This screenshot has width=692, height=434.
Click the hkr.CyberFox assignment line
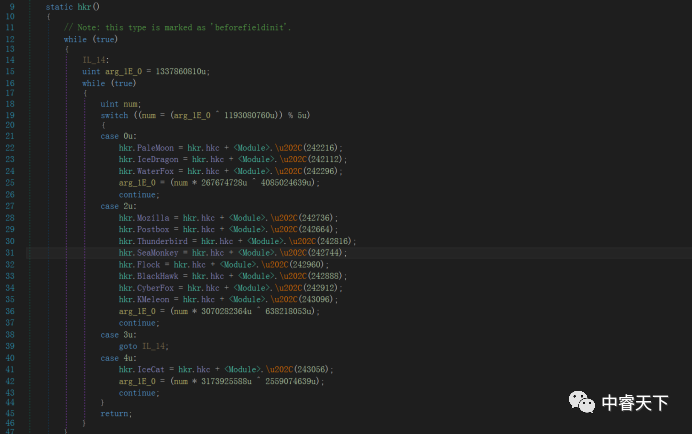point(230,288)
